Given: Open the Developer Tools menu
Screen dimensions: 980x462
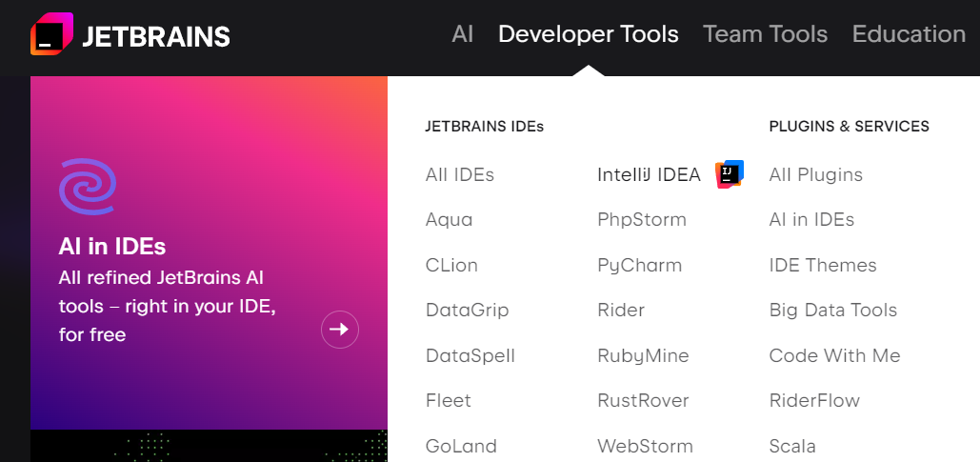Looking at the screenshot, I should [x=589, y=33].
